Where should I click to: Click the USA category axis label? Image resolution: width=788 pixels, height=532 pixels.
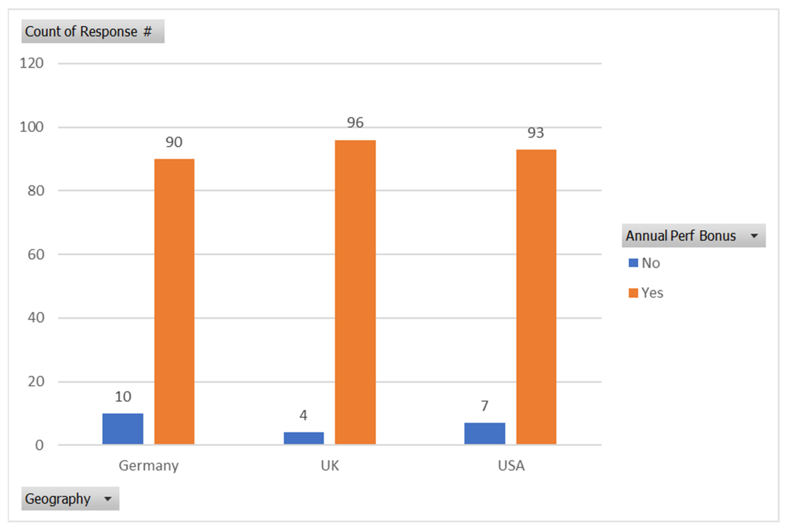(511, 466)
